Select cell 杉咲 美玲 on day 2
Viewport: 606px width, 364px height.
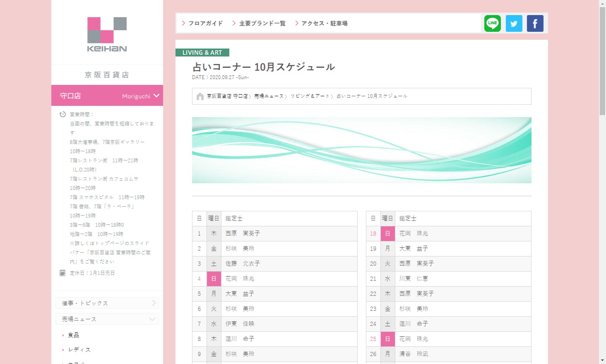tap(289, 249)
